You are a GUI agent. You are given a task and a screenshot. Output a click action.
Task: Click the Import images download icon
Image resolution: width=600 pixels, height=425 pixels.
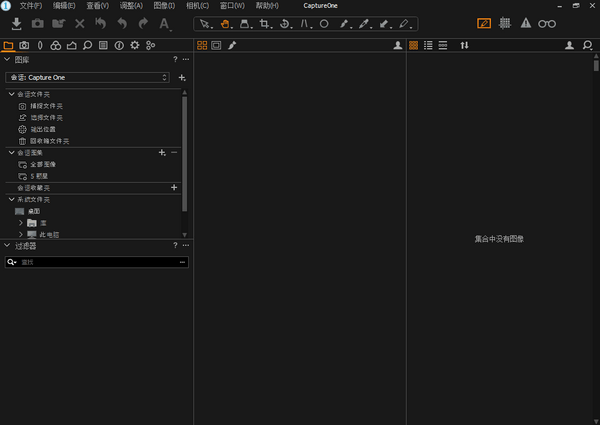click(x=16, y=23)
